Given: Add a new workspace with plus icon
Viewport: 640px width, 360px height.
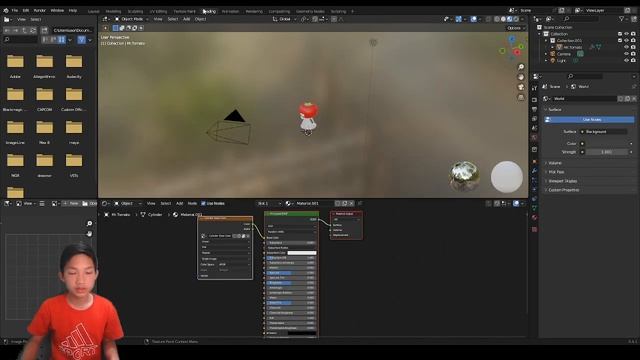Looking at the screenshot, I should pos(353,11).
